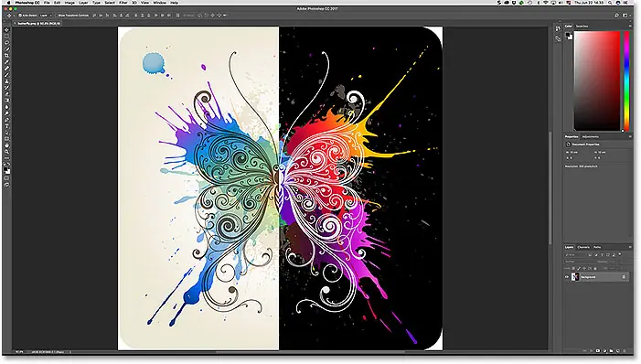Open the macOS Spotlight search icon
641x364 pixels.
coord(610,3)
